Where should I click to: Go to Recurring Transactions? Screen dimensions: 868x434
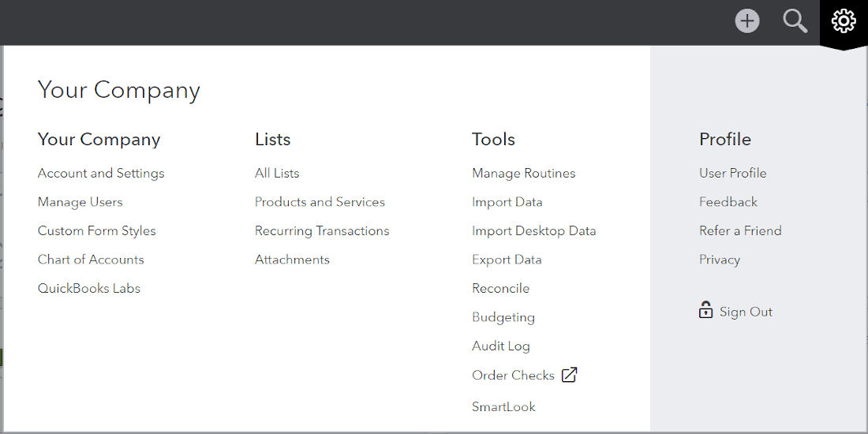pos(322,231)
